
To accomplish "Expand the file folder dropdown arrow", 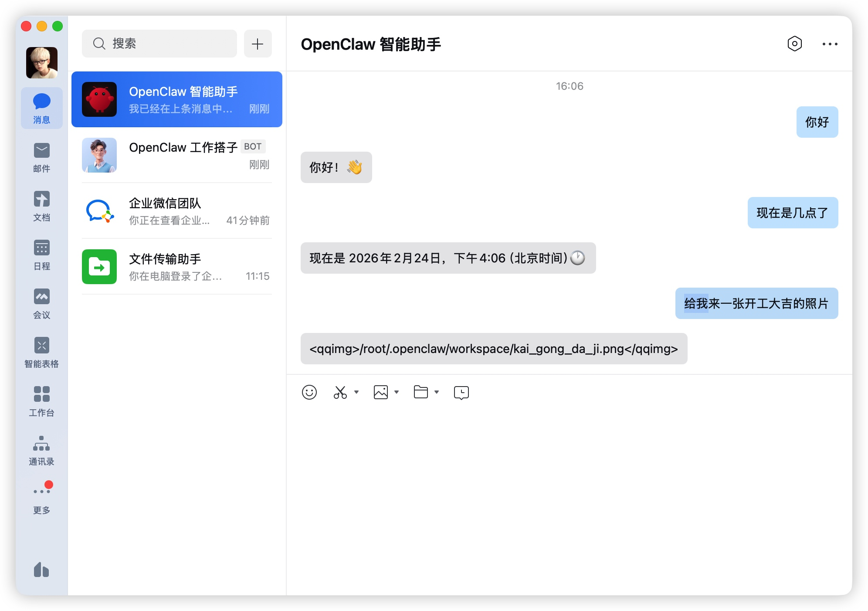I will [437, 392].
